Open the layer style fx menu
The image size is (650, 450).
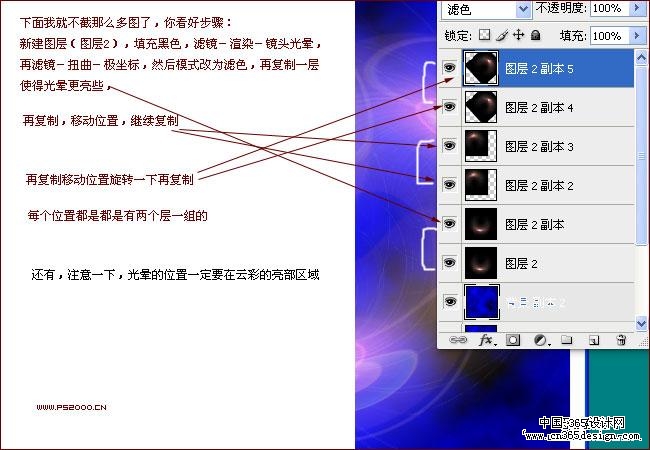point(486,340)
